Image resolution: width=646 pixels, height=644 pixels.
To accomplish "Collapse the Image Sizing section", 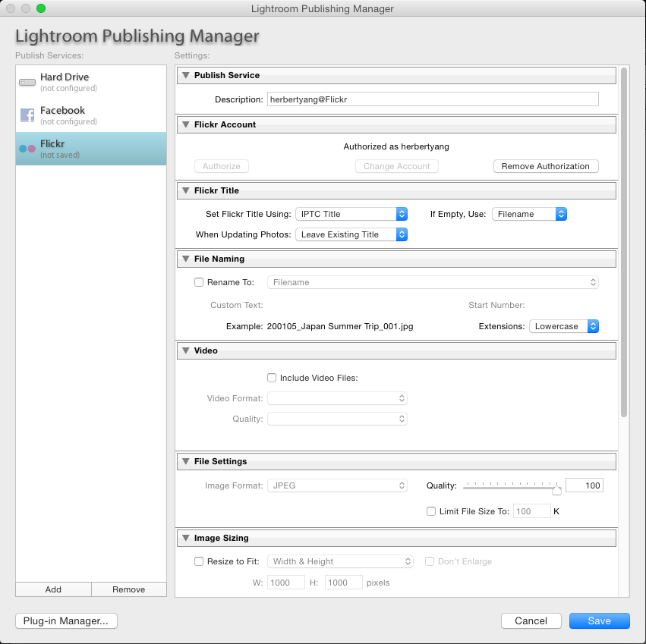I will pyautogui.click(x=186, y=538).
